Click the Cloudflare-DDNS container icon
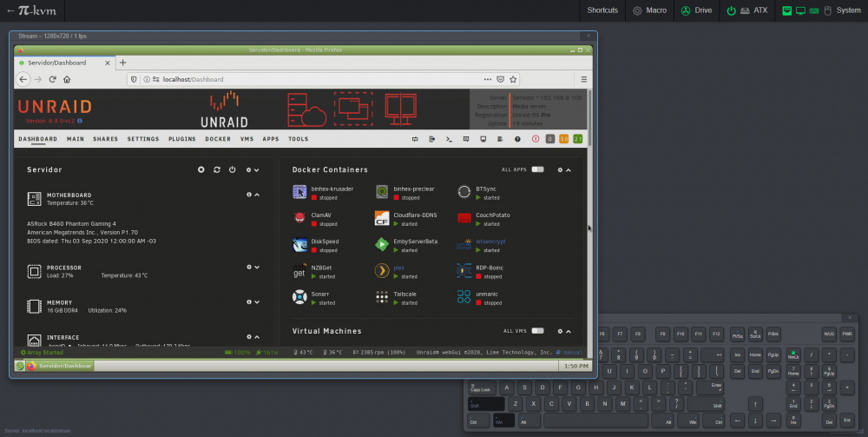 pos(382,218)
